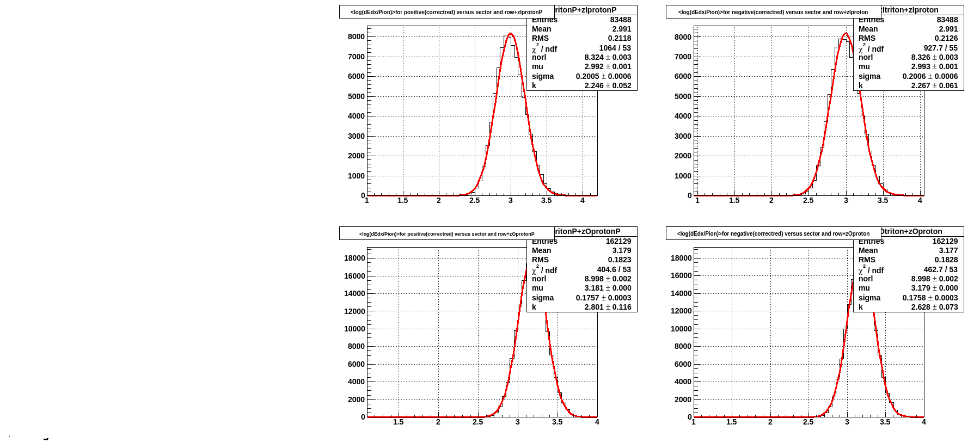Click red fit peak in positive zIprotonP plot

click(x=510, y=34)
